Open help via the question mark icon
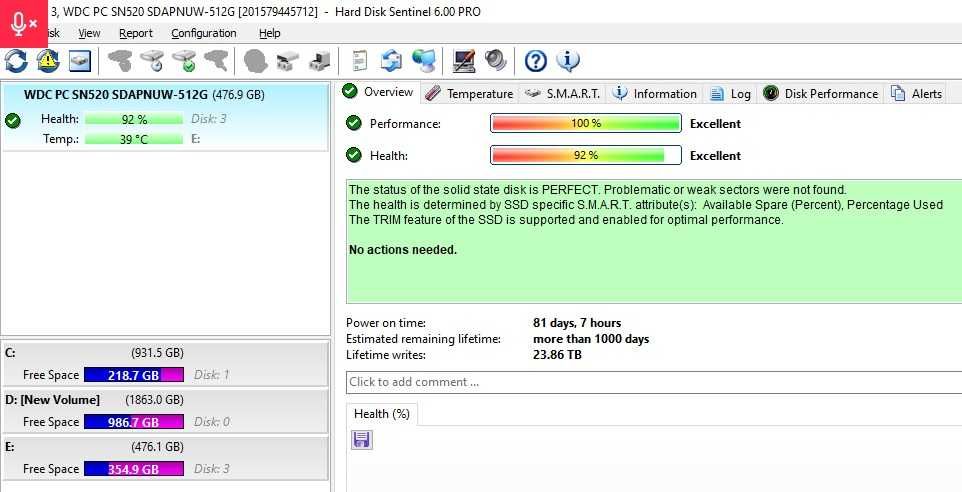This screenshot has height=492, width=962. click(536, 61)
